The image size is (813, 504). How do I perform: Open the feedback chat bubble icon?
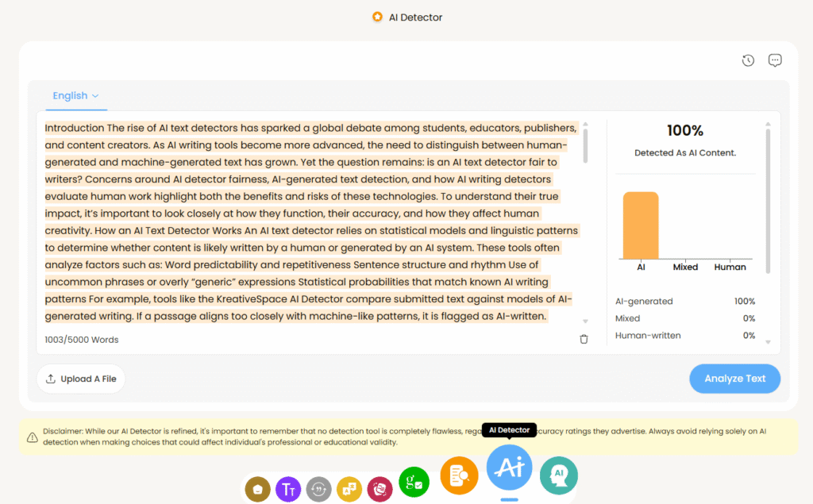pyautogui.click(x=774, y=60)
